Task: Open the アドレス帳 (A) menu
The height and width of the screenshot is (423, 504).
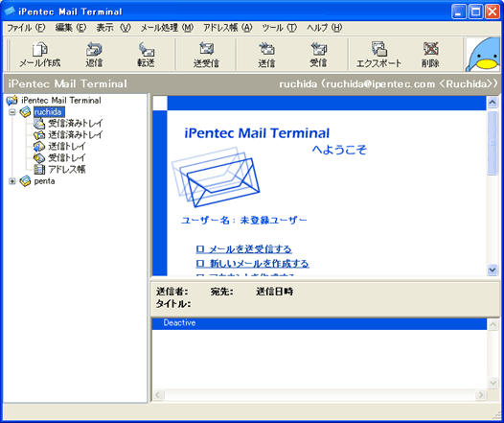Action: coord(228,28)
